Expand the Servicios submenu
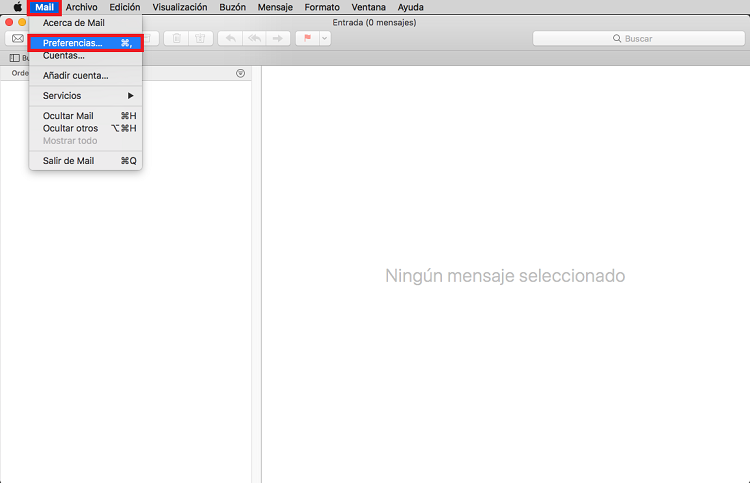Viewport: 750px width, 483px height. point(86,96)
